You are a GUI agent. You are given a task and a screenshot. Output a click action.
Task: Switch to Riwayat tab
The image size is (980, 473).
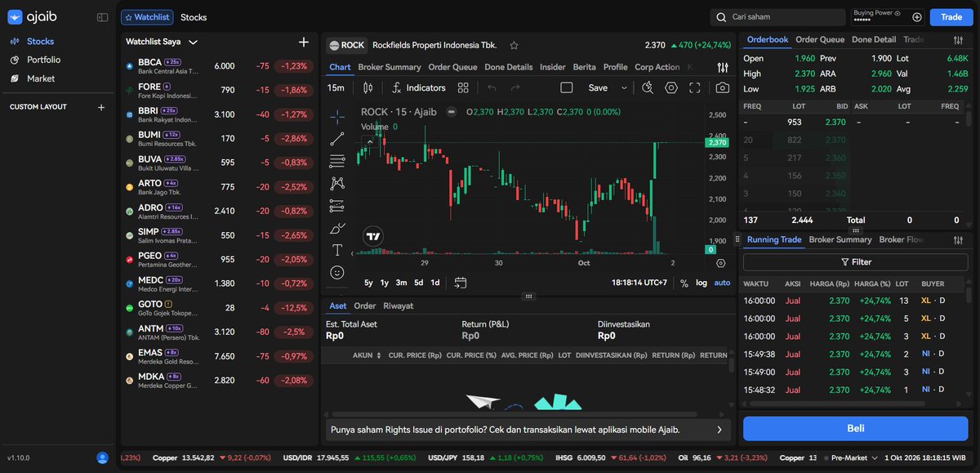[398, 306]
